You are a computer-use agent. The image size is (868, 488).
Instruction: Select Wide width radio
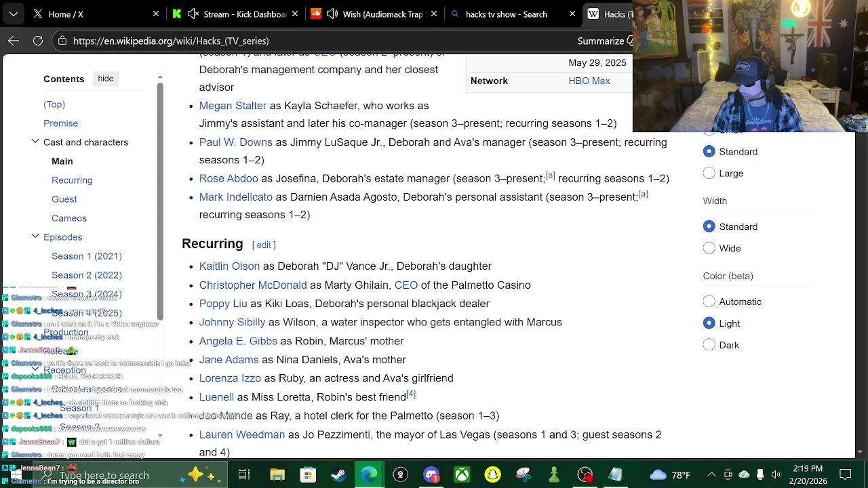click(x=709, y=248)
